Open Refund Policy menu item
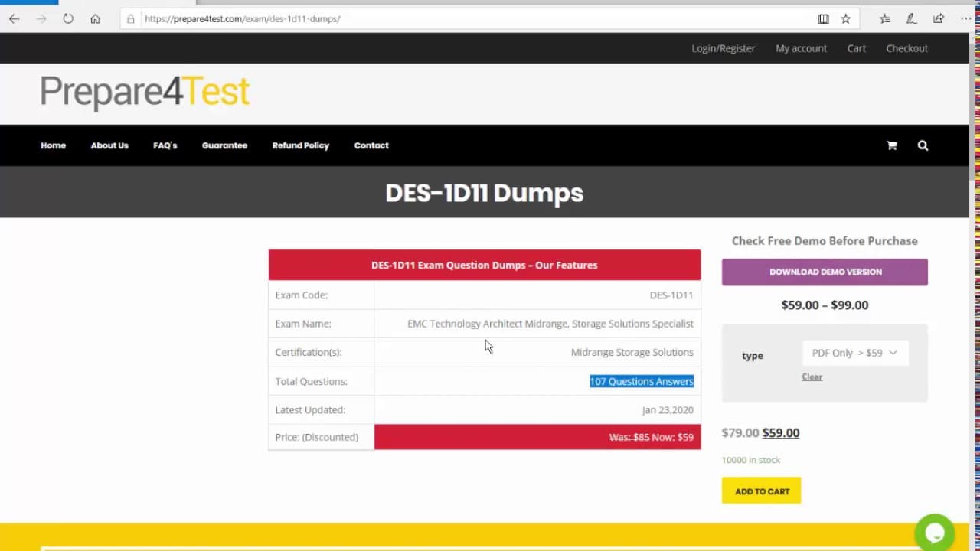The image size is (980, 551). 301,145
